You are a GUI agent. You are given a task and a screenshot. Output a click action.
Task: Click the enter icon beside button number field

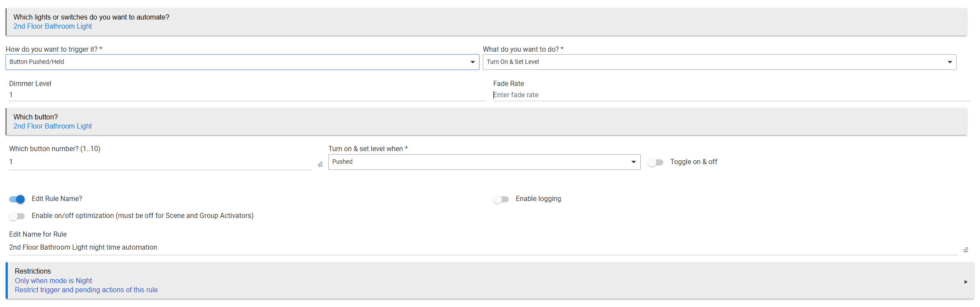pyautogui.click(x=320, y=165)
